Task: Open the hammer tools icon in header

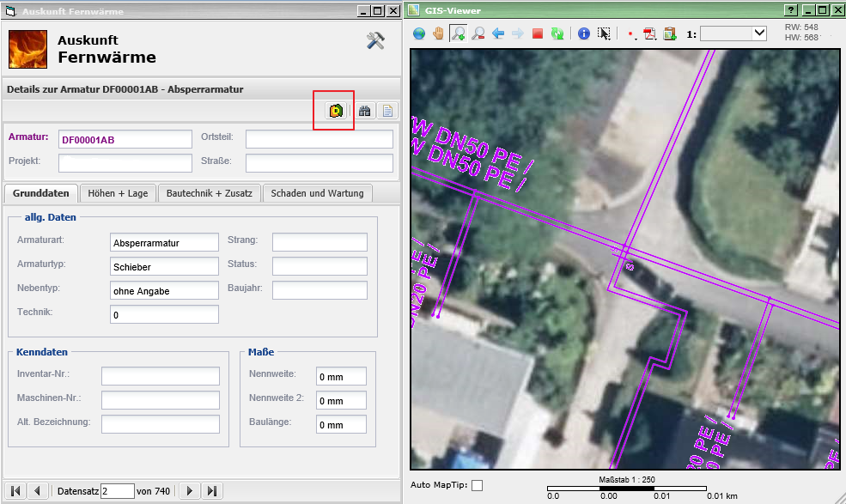Action: pyautogui.click(x=375, y=41)
